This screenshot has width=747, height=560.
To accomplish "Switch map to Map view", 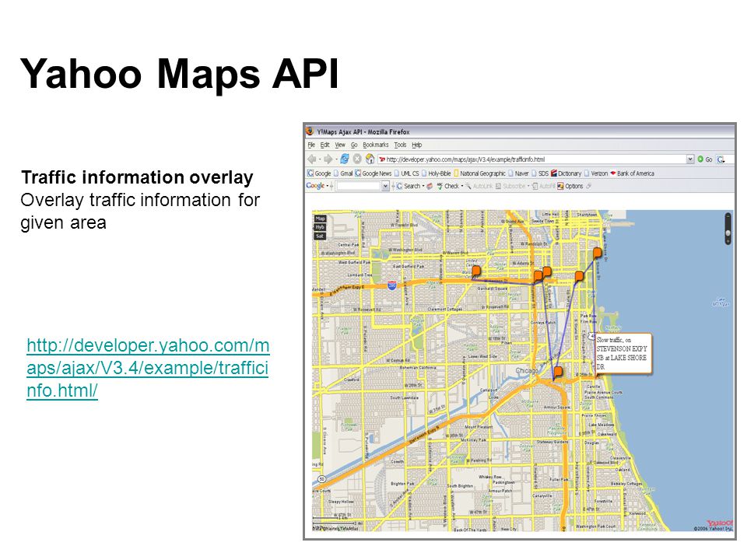I will click(x=320, y=219).
